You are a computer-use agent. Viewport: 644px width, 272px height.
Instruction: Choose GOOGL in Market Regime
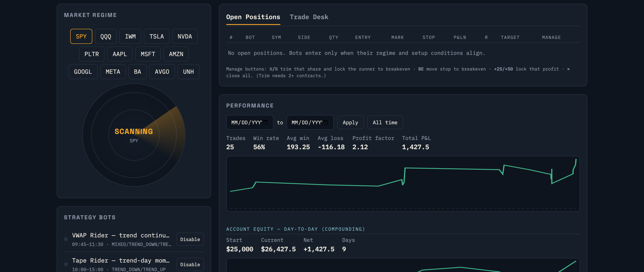[x=83, y=72]
